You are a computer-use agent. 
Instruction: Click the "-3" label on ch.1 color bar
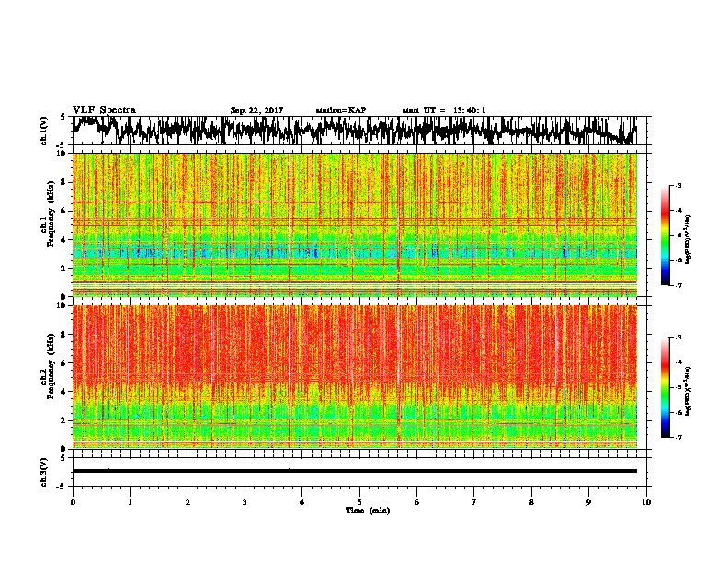coord(678,185)
